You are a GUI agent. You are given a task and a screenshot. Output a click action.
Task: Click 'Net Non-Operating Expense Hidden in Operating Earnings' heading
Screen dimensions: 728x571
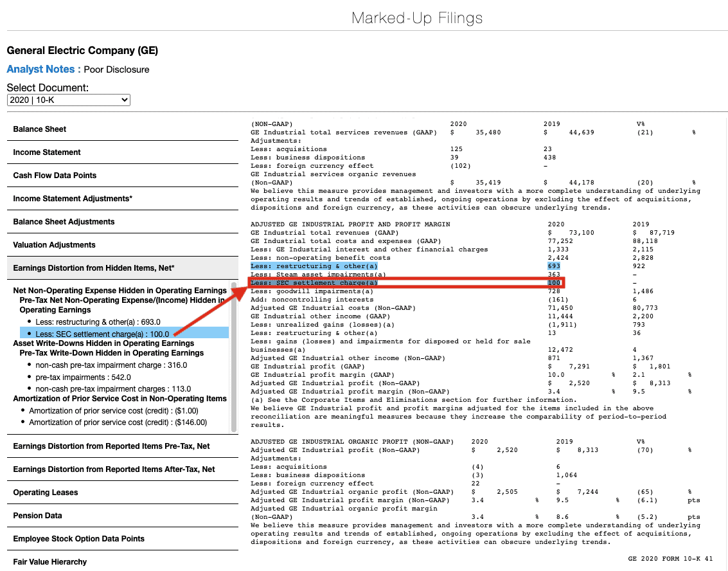[x=120, y=291]
